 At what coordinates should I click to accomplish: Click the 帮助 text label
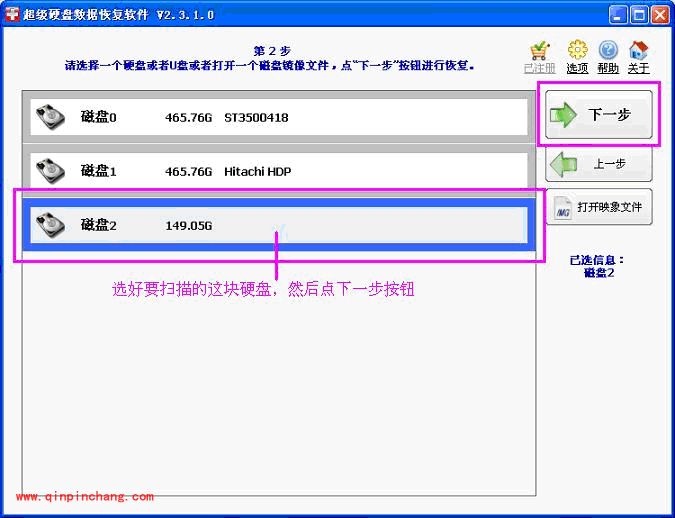(608, 69)
